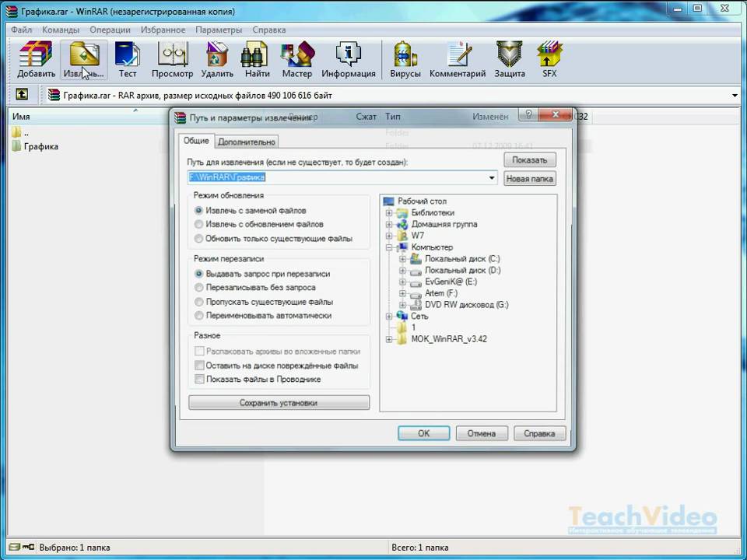747x560 pixels.
Task: Open the Просмотр tool
Action: click(x=172, y=60)
